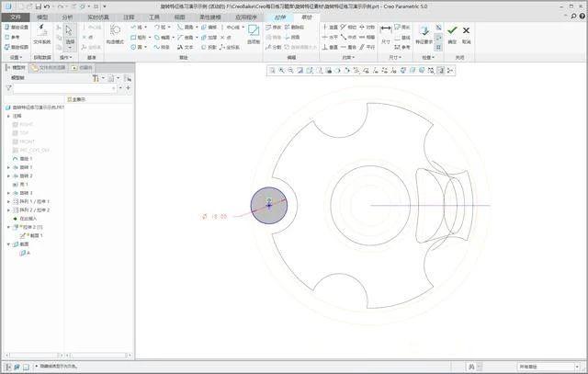
Task: Open the sketcher Palette
Action: coord(254,35)
